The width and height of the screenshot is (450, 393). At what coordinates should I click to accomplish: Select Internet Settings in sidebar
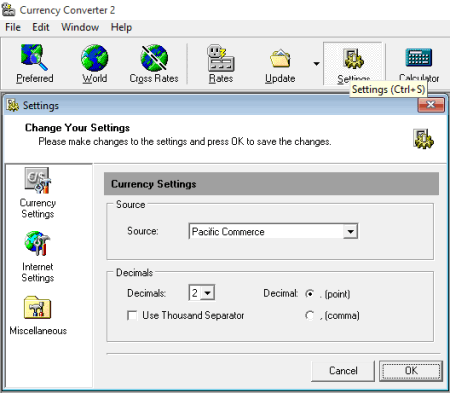38,257
